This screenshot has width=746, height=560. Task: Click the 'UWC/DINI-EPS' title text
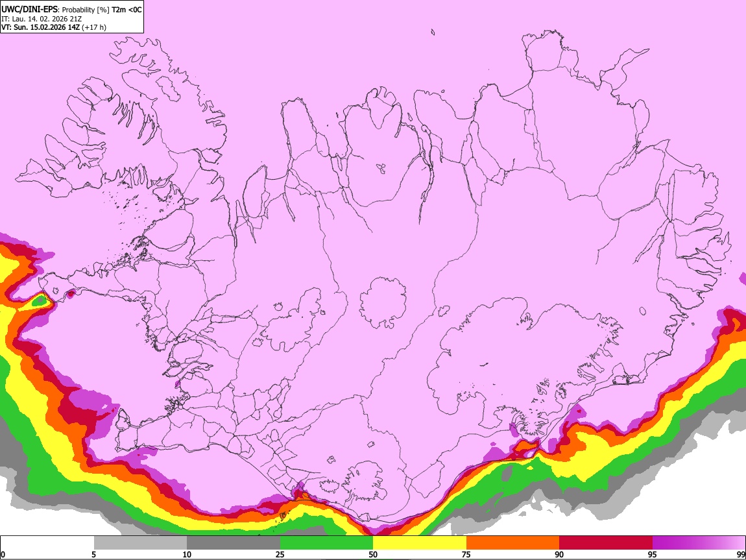(29, 10)
